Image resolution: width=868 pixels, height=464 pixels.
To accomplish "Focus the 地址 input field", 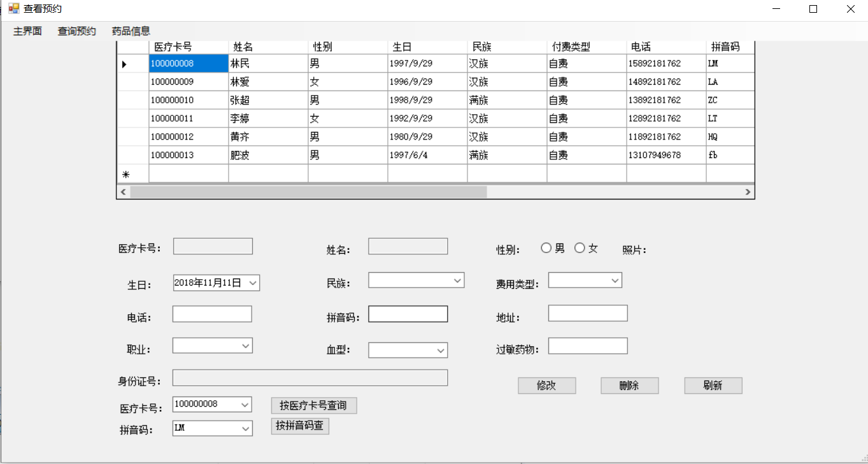I will (x=588, y=313).
